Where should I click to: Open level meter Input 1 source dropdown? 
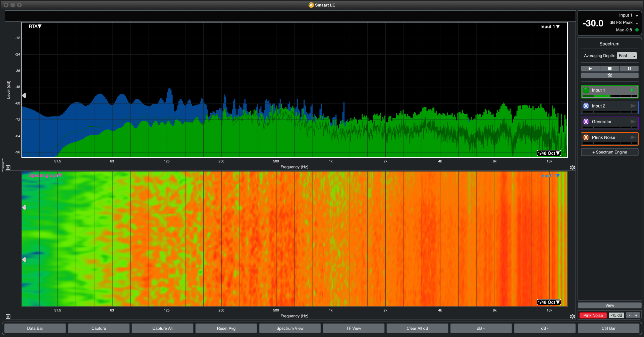click(x=629, y=15)
